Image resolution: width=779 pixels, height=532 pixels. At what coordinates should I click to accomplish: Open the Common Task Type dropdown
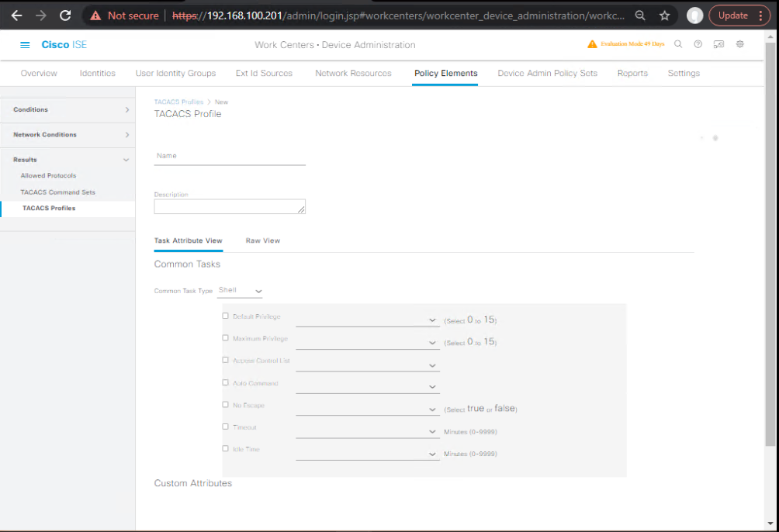tap(240, 291)
